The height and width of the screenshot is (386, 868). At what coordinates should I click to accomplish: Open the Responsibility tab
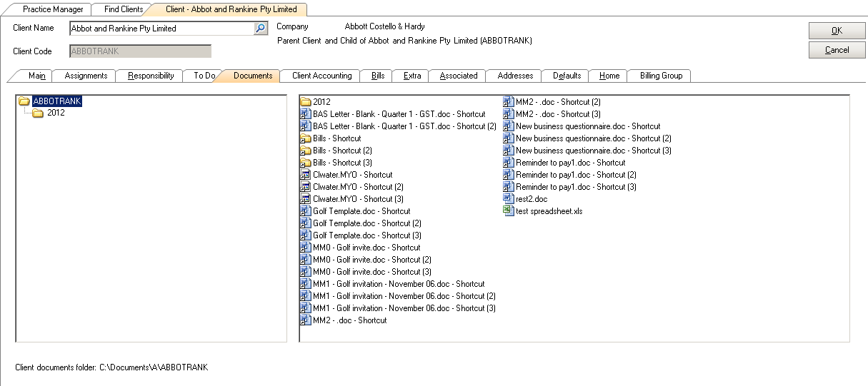click(151, 76)
